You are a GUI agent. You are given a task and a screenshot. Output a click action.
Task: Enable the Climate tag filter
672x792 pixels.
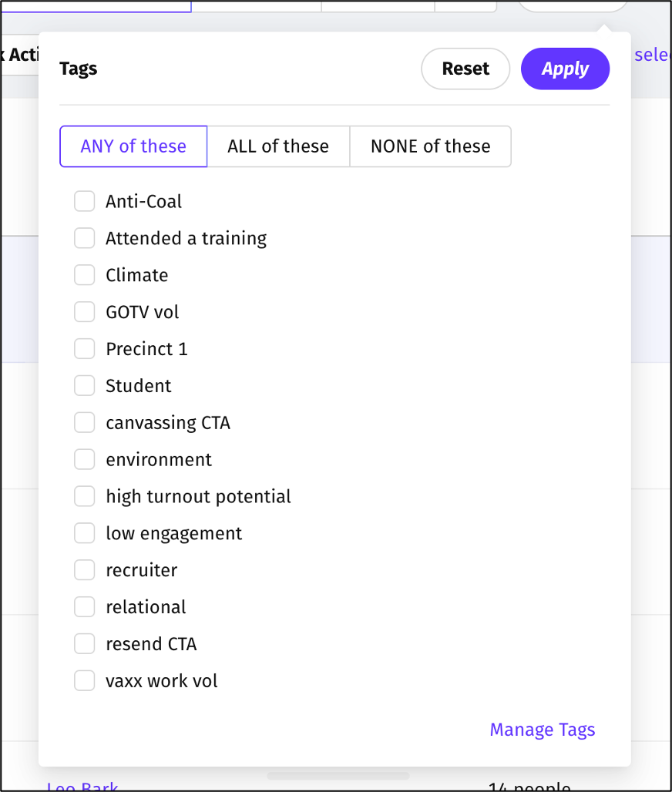pos(84,276)
